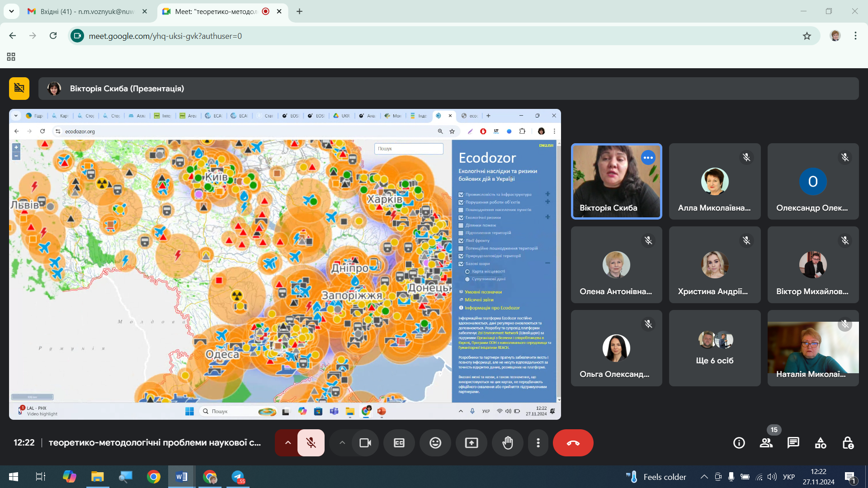Open meeting details info icon

click(739, 443)
